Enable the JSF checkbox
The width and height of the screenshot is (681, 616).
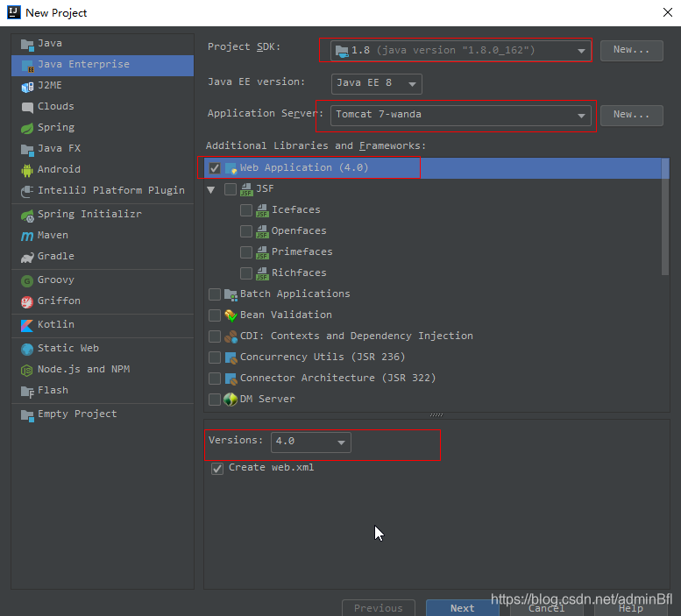coord(231,189)
